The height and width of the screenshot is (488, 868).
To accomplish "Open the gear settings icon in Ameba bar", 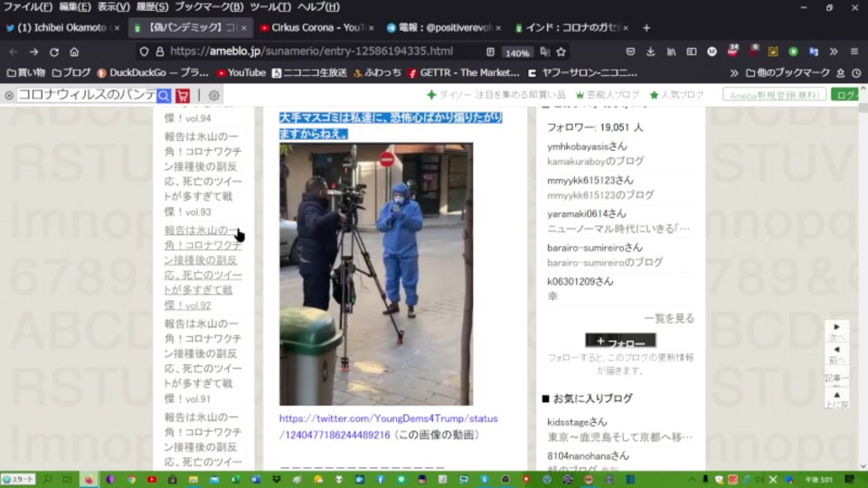I will click(x=213, y=95).
